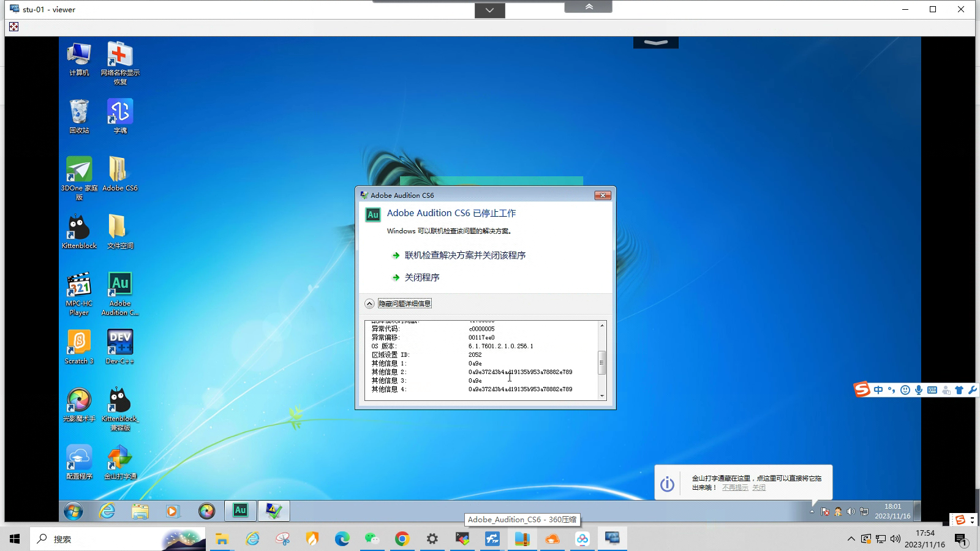The height and width of the screenshot is (551, 980).
Task: Click the details box vertical scrollbar thumb
Action: click(x=602, y=361)
